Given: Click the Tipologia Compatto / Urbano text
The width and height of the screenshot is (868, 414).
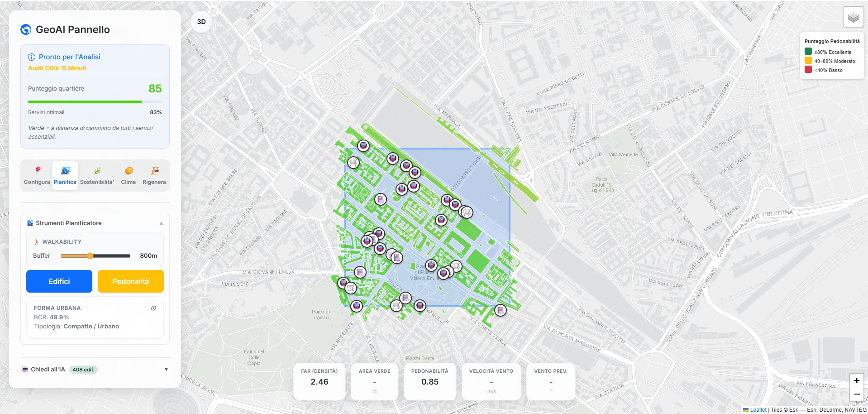Looking at the screenshot, I should pyautogui.click(x=76, y=327).
